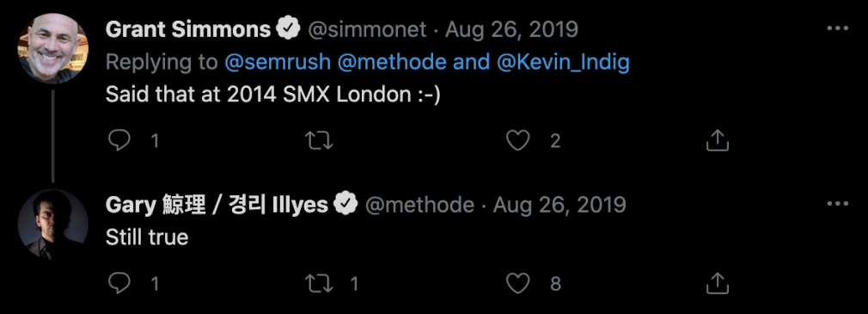Open the @methode mention in reply line
The image size is (868, 314).
coord(391,63)
